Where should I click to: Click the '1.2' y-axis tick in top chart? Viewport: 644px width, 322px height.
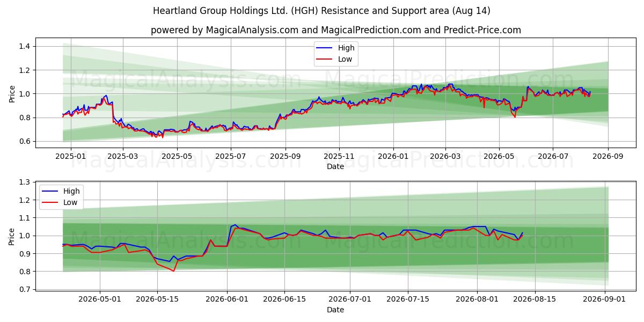[26, 70]
